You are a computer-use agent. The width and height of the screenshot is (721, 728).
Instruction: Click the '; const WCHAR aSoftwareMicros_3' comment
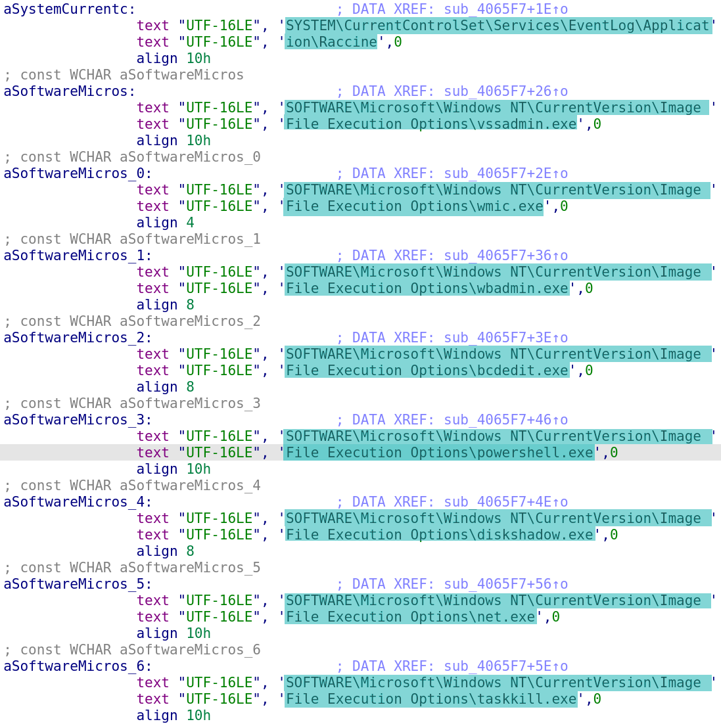[x=132, y=404]
